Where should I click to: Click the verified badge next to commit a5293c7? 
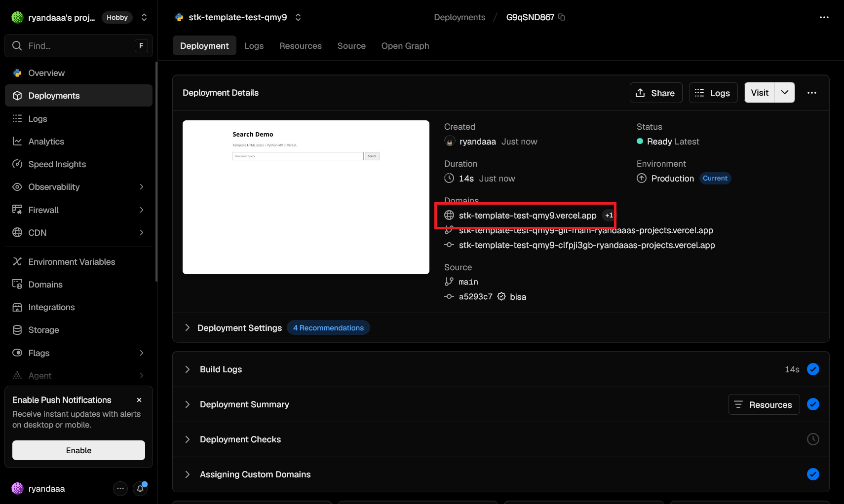[x=501, y=297]
